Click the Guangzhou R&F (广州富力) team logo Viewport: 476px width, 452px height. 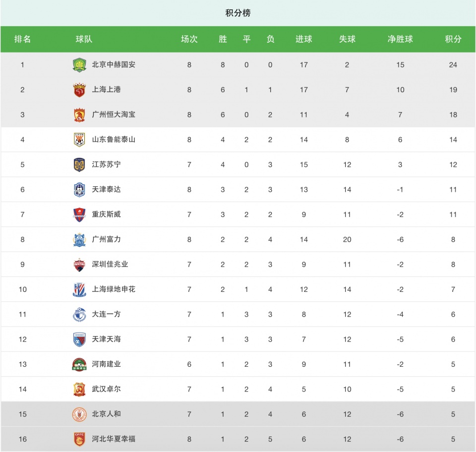79,239
